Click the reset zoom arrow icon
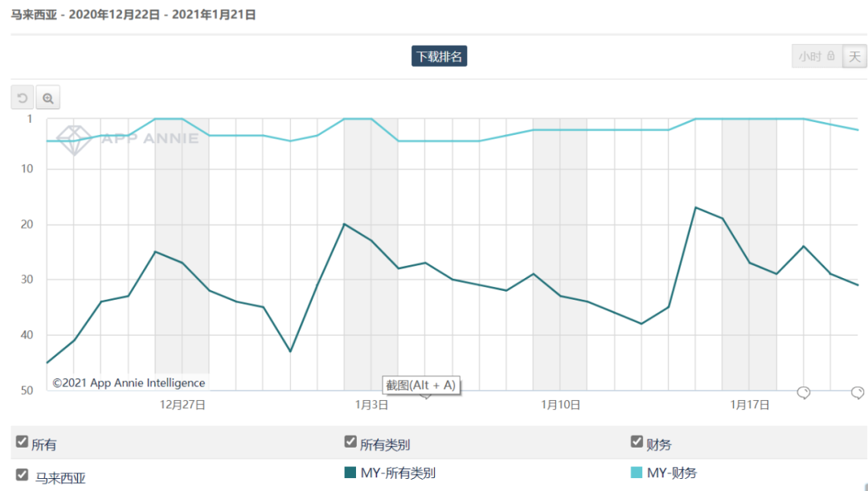The image size is (868, 491). (x=23, y=98)
